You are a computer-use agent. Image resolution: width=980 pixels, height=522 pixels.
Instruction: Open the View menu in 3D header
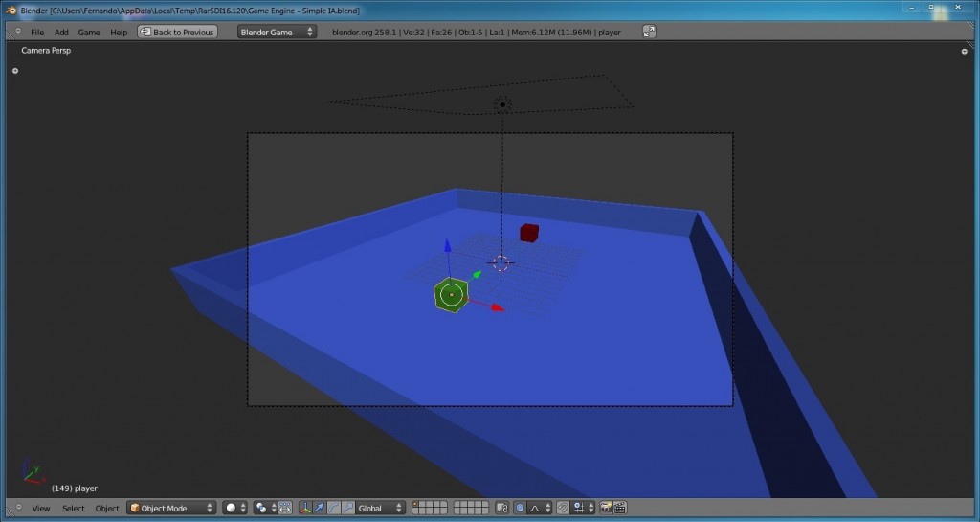(40, 509)
